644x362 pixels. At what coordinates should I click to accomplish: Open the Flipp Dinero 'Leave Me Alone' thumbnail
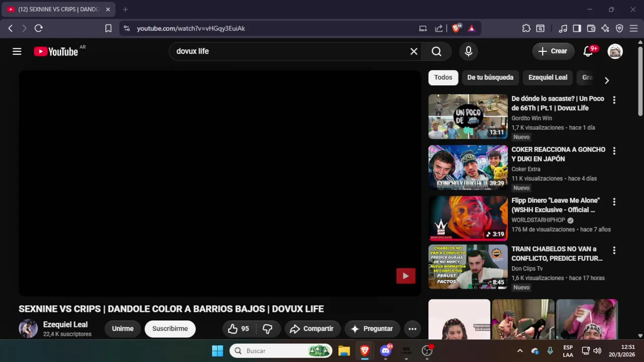468,218
